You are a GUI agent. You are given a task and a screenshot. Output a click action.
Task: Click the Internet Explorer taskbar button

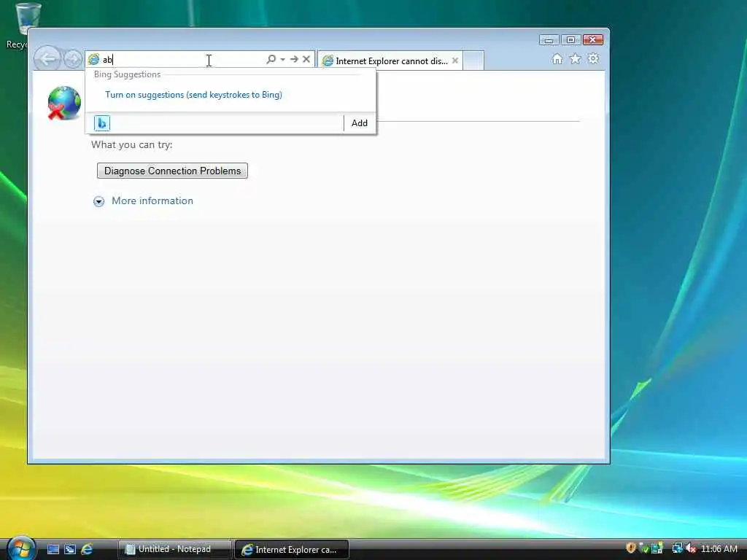(292, 550)
